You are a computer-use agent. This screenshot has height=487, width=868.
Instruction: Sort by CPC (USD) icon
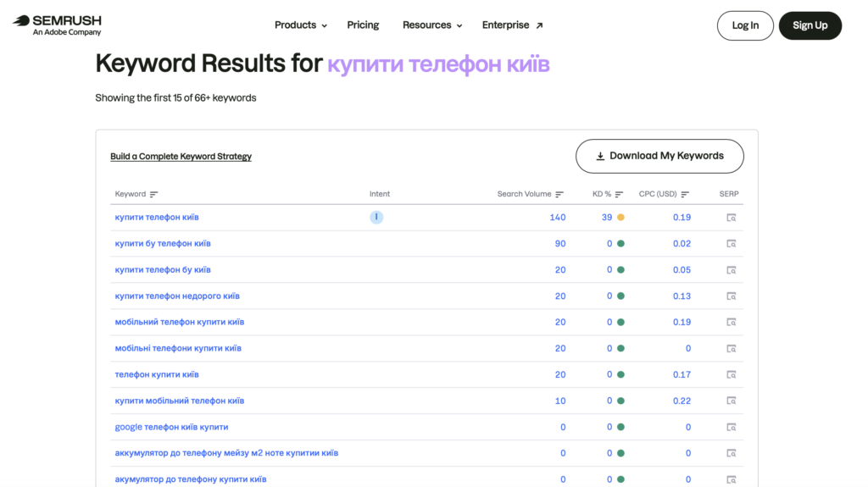click(685, 194)
